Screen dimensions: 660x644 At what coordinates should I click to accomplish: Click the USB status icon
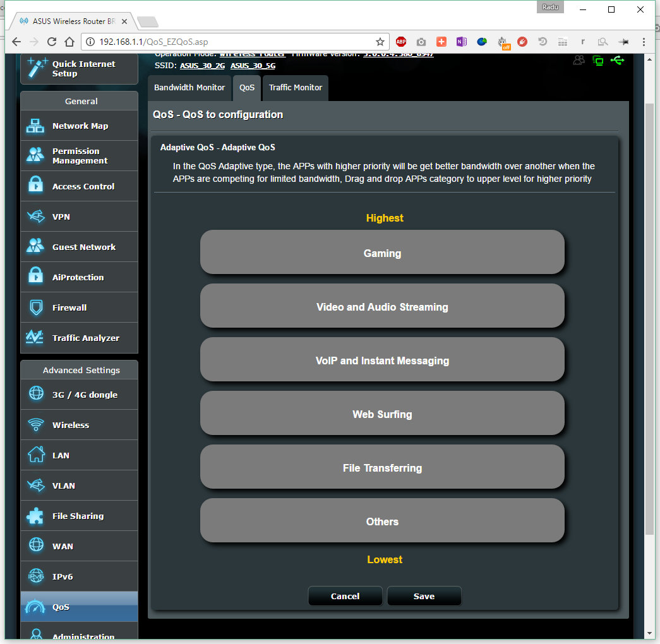(617, 61)
